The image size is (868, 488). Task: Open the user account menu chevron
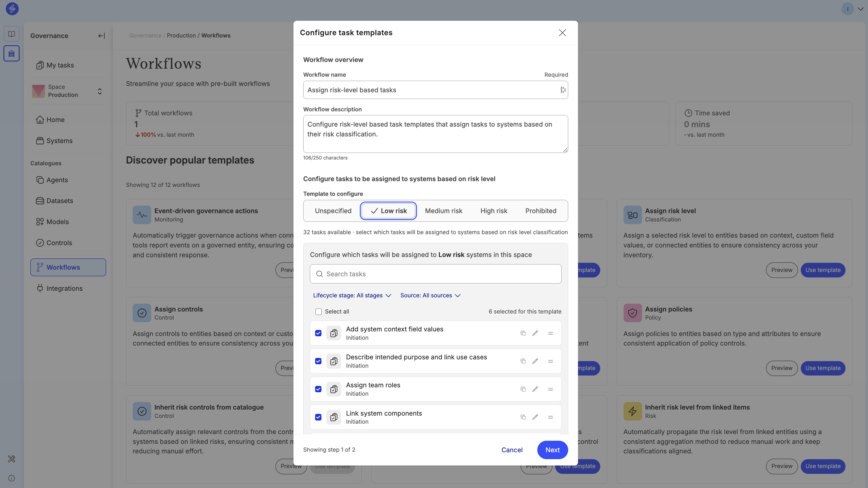pos(860,9)
